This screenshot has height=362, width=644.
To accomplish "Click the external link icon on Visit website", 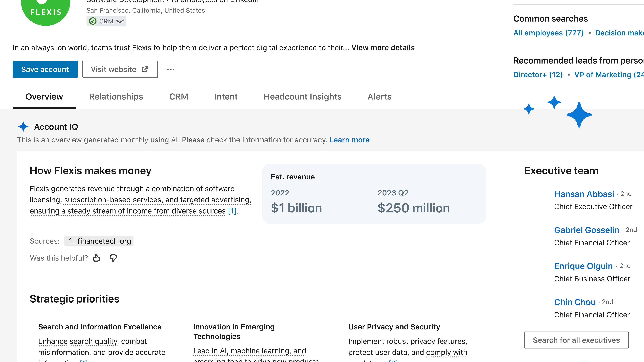I will point(145,69).
